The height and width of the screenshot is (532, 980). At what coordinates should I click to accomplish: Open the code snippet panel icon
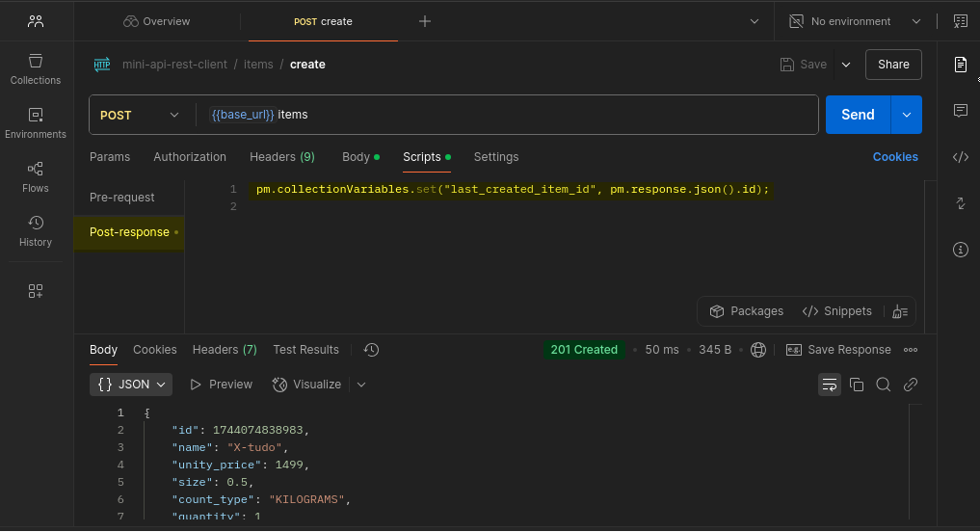tap(960, 157)
